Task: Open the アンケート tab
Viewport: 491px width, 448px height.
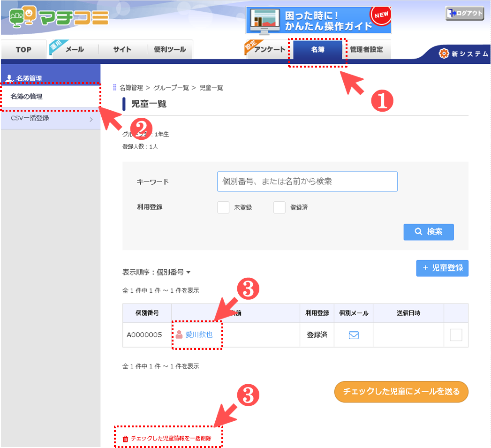Action: coord(269,50)
